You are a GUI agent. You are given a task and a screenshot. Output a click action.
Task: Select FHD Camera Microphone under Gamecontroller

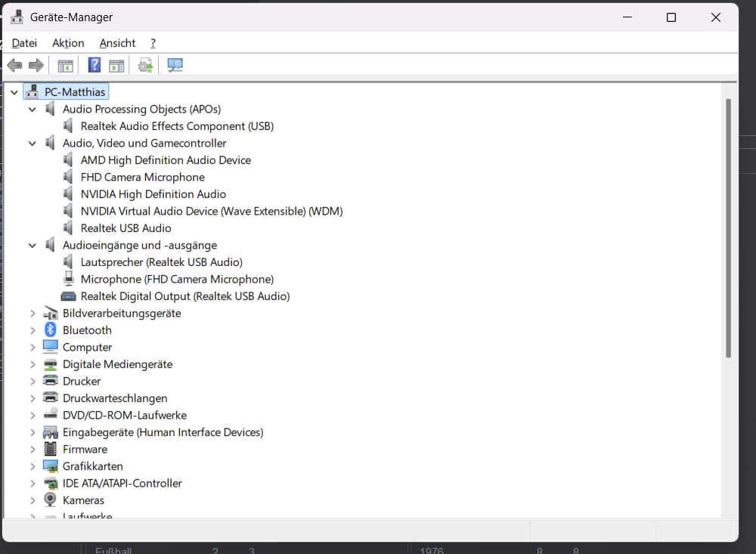143,178
